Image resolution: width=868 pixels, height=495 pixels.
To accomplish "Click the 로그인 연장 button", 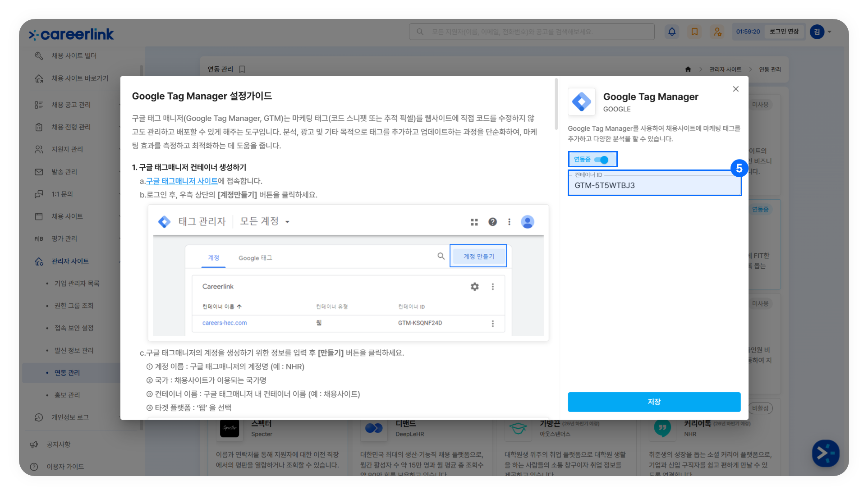I will coord(784,32).
